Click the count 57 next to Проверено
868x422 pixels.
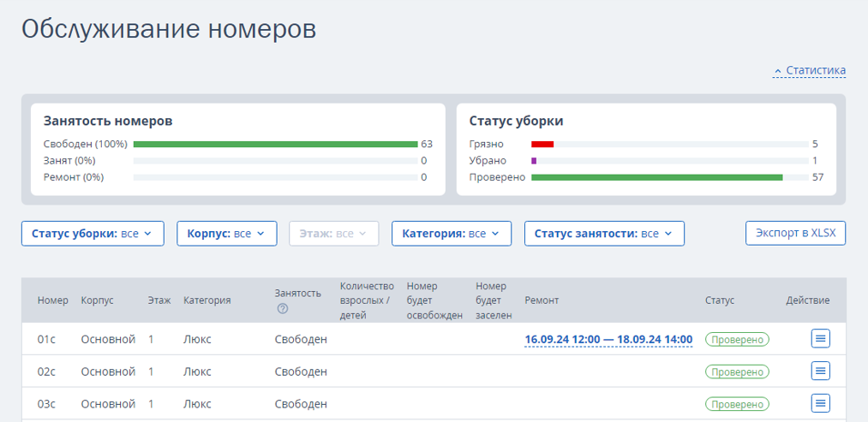(818, 177)
